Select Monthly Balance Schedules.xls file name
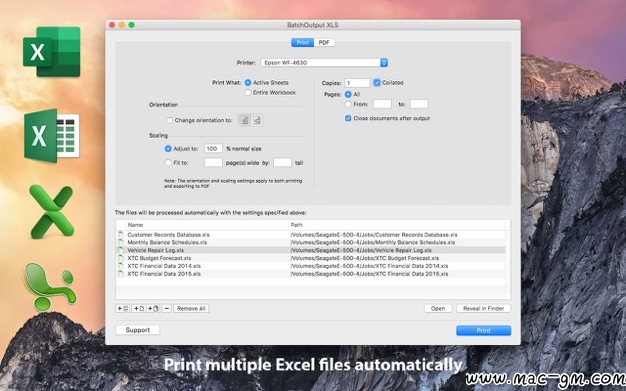 coord(167,242)
